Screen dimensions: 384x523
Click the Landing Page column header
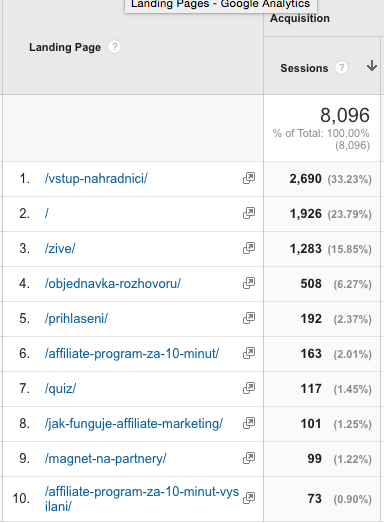point(65,47)
